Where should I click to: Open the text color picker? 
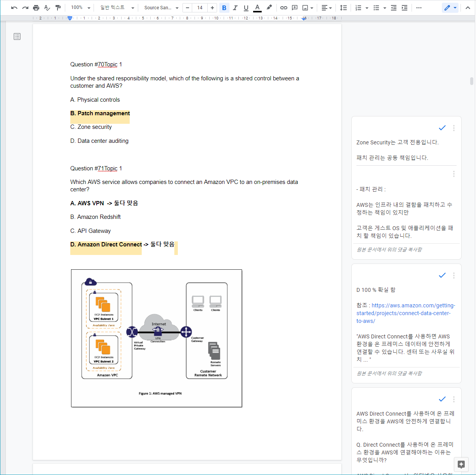point(257,8)
